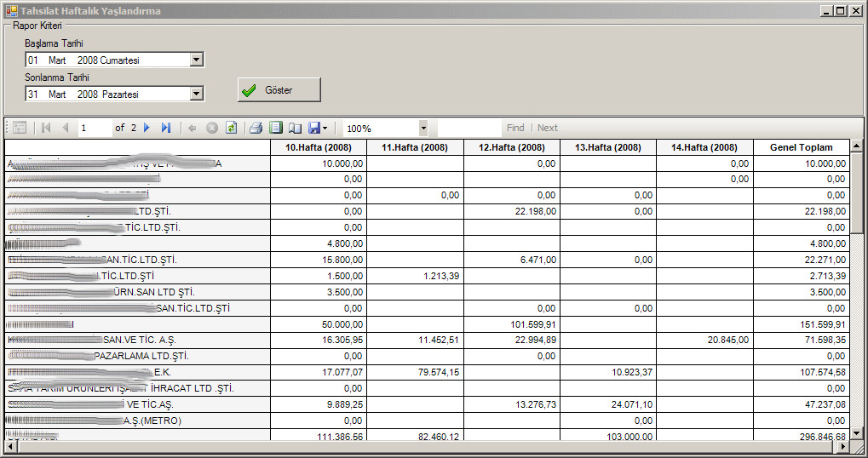Select the Genel Toplam column header
868x458 pixels.
tap(801, 147)
